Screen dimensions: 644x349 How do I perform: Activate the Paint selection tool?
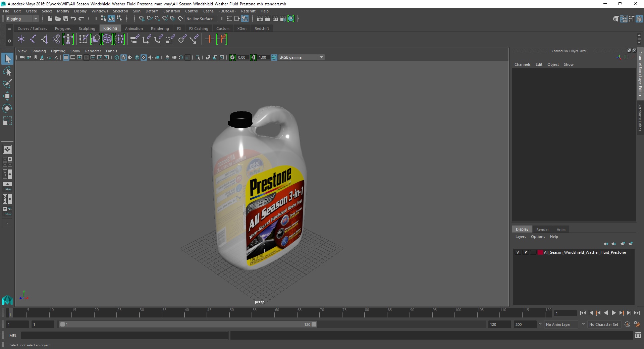7,84
